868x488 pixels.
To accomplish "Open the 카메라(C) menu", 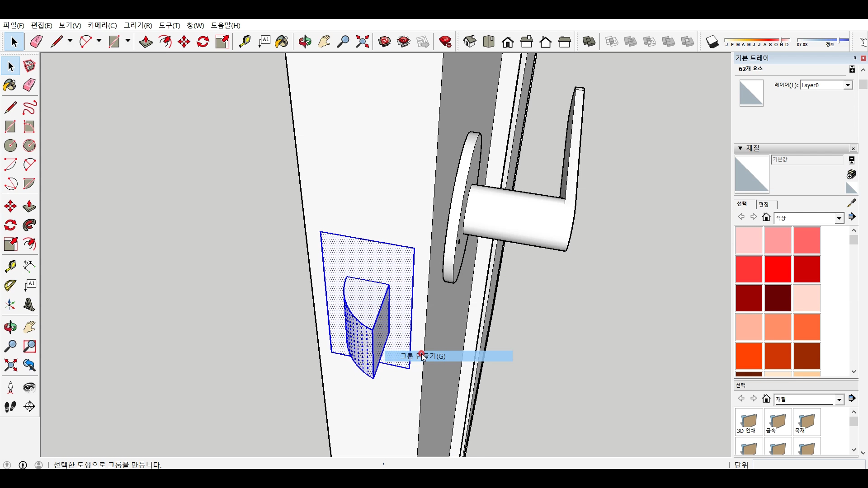I will [102, 25].
